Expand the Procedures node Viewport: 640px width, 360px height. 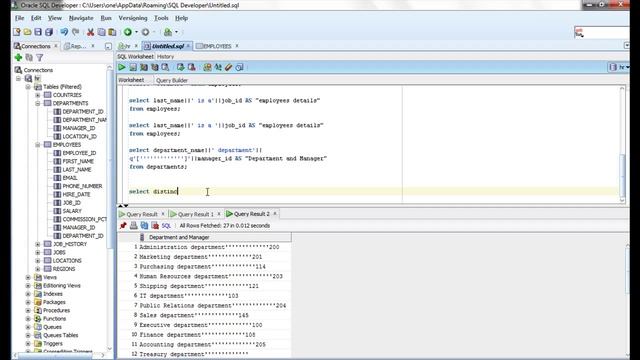tap(28, 310)
